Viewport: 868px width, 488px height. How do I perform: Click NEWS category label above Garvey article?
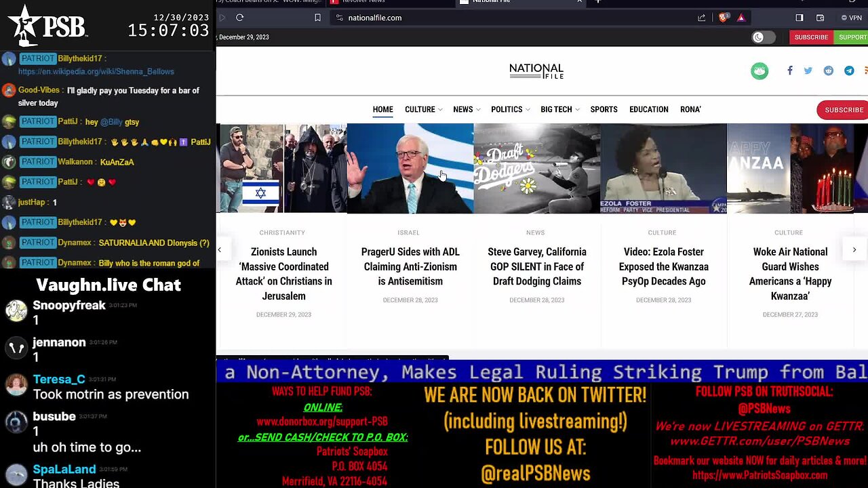535,233
